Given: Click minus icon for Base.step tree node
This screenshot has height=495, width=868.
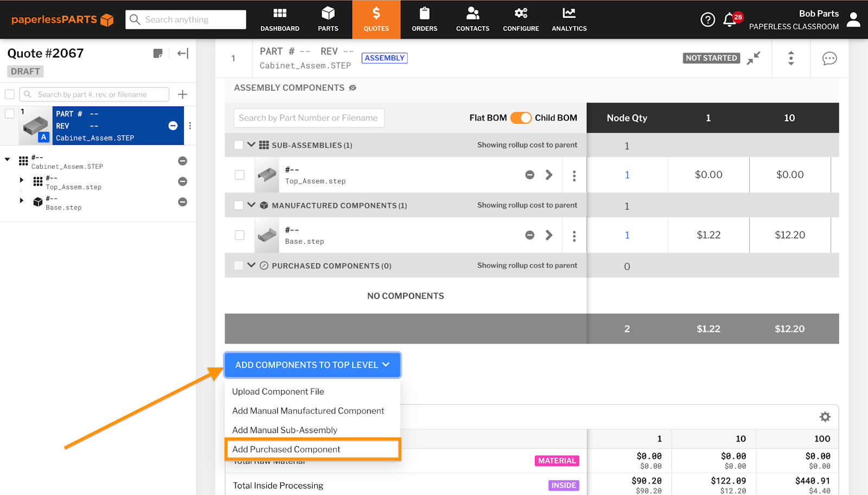Looking at the screenshot, I should tap(183, 202).
